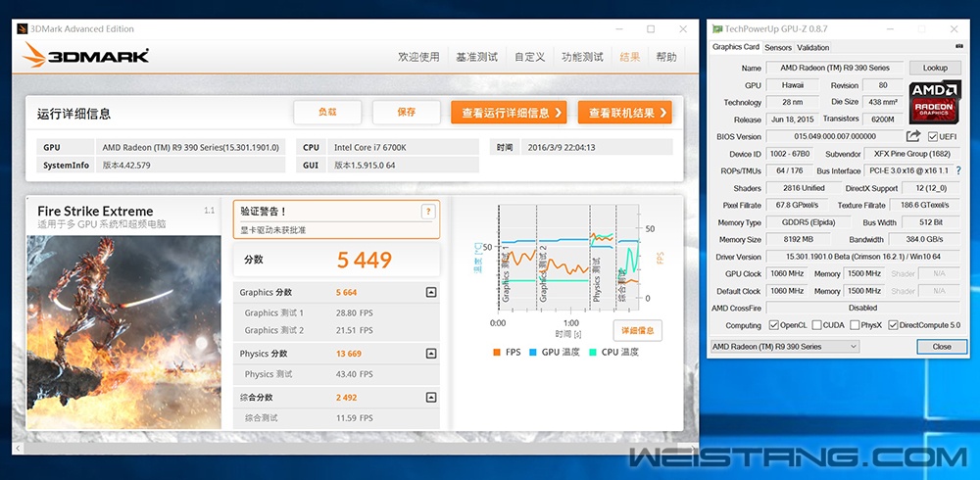Switch to the Sensors tab in GPU-Z
This screenshot has height=480, width=980.
point(778,47)
